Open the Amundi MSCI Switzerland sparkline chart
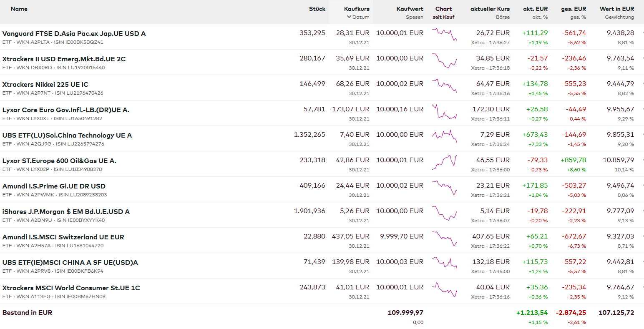 click(x=445, y=239)
